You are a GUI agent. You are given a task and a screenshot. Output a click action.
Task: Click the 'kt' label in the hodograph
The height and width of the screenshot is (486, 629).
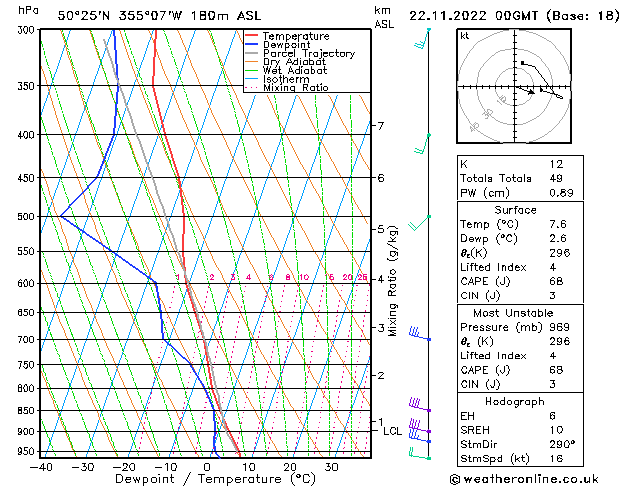(465, 36)
